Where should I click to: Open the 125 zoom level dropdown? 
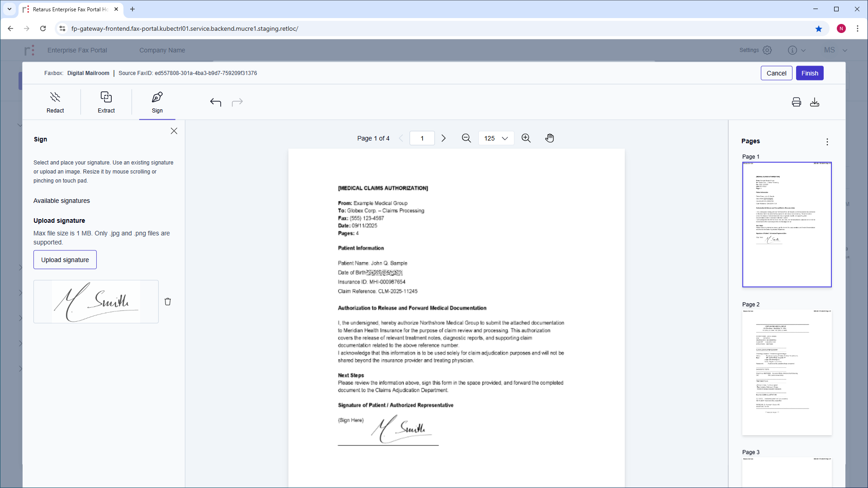pyautogui.click(x=496, y=138)
